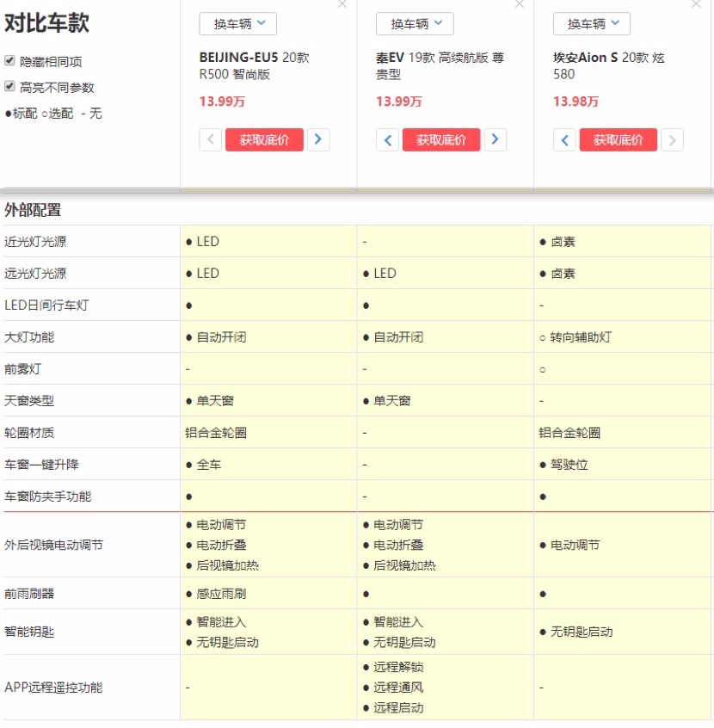This screenshot has width=714, height=728.
Task: Click the 大灯功能 row label
Action: tap(29, 337)
